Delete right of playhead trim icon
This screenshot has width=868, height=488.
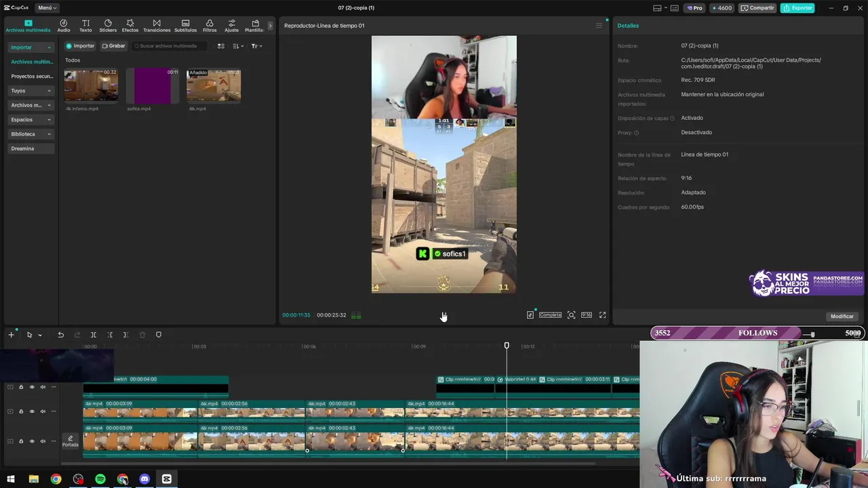coord(126,335)
